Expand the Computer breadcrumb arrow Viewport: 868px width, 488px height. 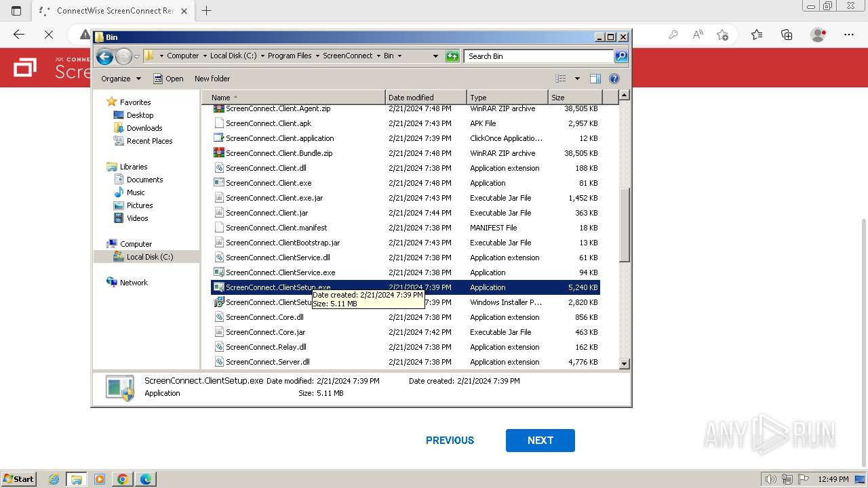coord(204,56)
